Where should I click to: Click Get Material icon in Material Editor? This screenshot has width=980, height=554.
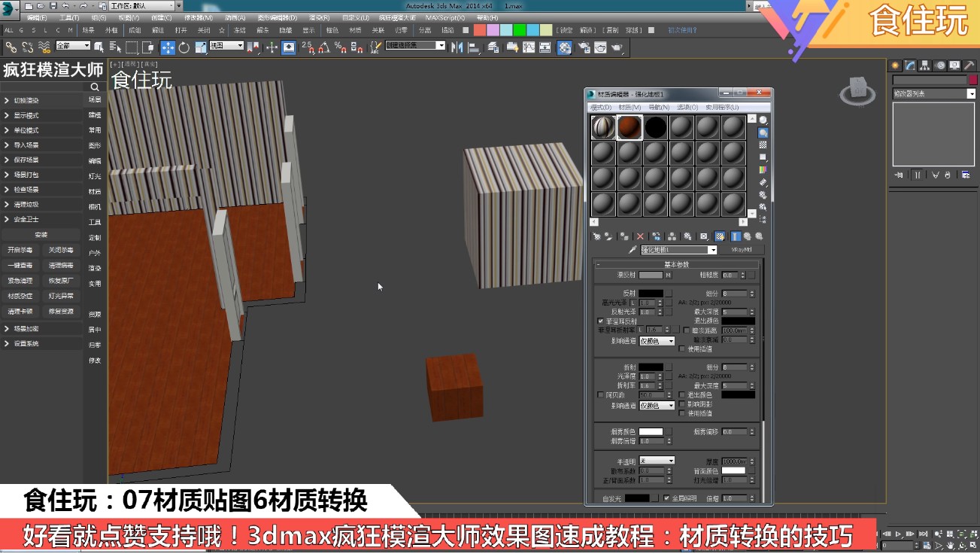597,236
